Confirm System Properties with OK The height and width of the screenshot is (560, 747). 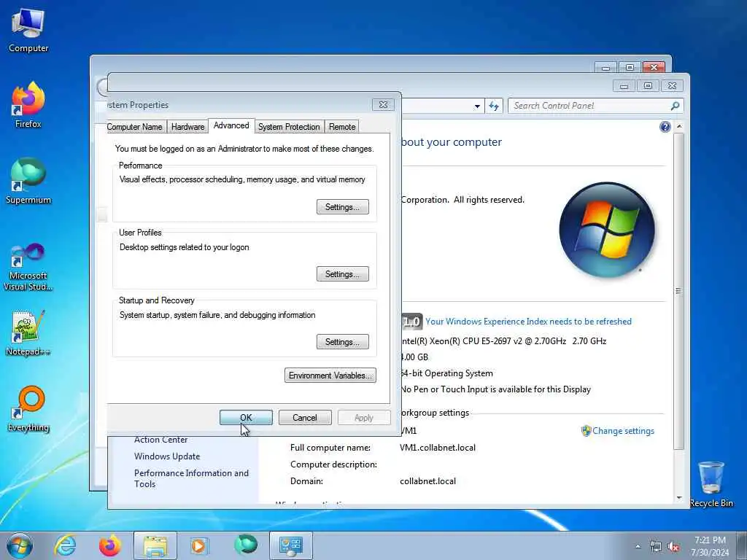tap(246, 418)
